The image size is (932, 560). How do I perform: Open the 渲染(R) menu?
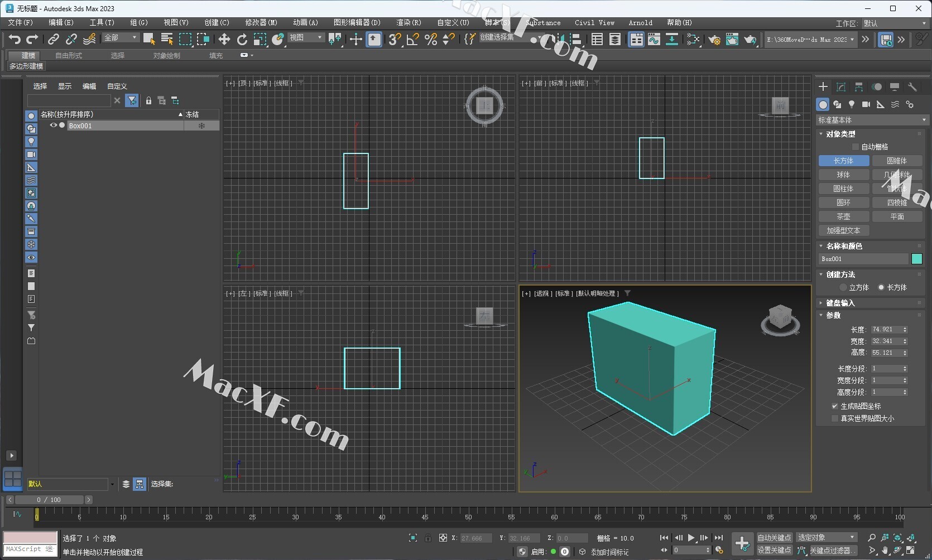pos(409,22)
